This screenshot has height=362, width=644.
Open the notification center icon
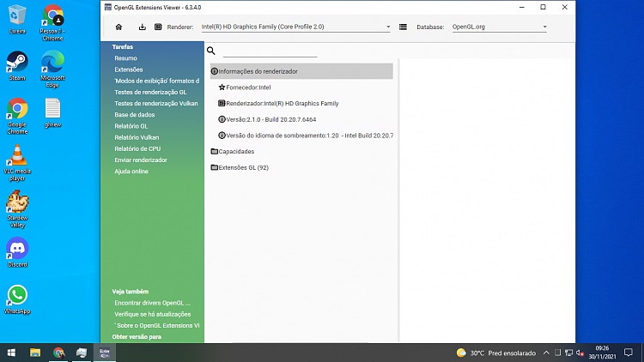[629, 353]
